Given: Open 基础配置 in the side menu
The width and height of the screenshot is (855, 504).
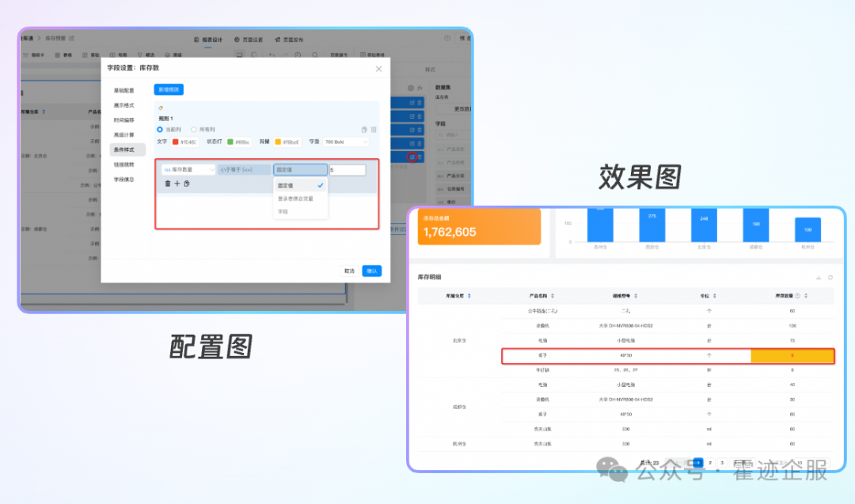Looking at the screenshot, I should [124, 90].
